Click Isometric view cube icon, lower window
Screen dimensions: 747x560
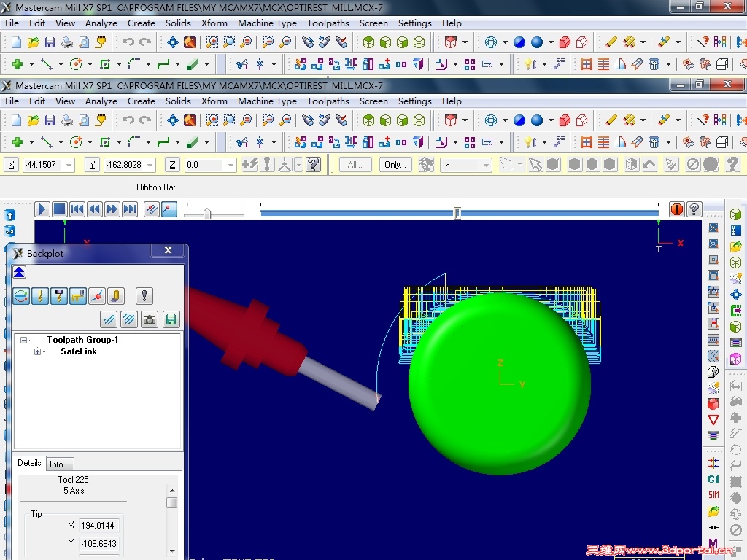(x=368, y=120)
